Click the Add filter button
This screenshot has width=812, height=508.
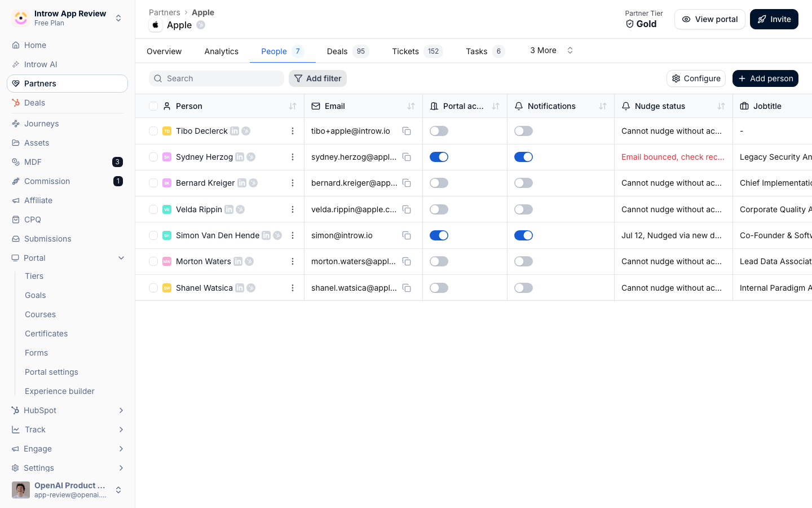click(317, 78)
